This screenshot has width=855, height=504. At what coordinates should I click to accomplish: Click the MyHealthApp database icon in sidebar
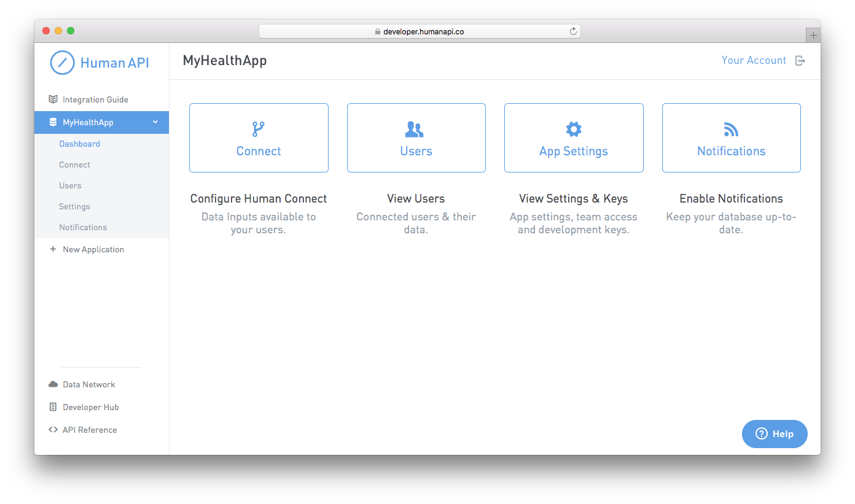pyautogui.click(x=53, y=122)
